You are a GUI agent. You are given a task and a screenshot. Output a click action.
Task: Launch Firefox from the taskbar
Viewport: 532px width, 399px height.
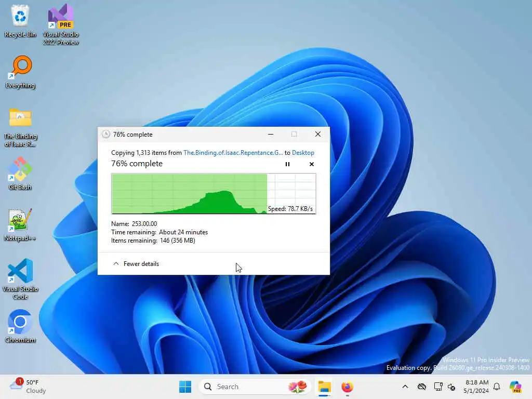(347, 387)
